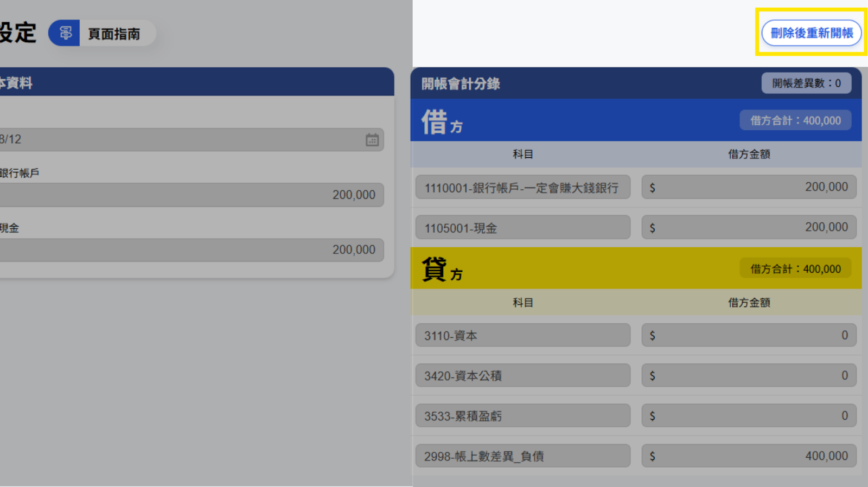
Task: Select the 2998-帳上數差異_負債 account field
Action: 522,456
